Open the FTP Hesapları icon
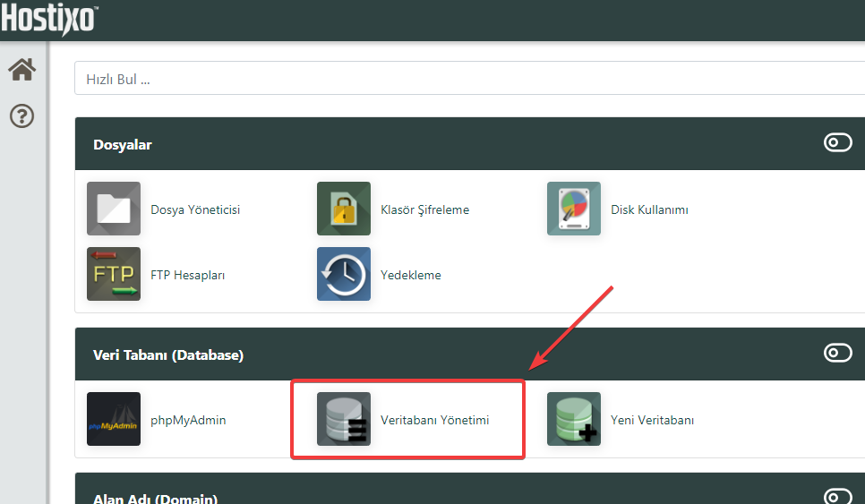The height and width of the screenshot is (504, 865). coord(114,274)
